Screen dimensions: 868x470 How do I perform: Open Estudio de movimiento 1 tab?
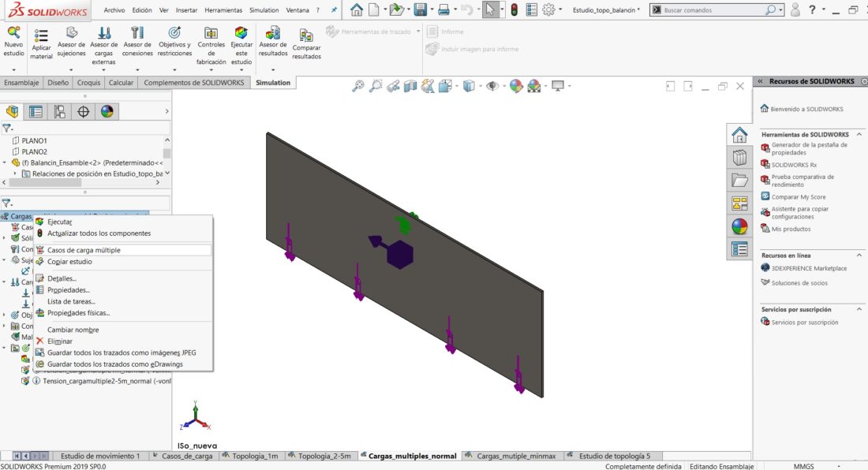click(x=100, y=456)
